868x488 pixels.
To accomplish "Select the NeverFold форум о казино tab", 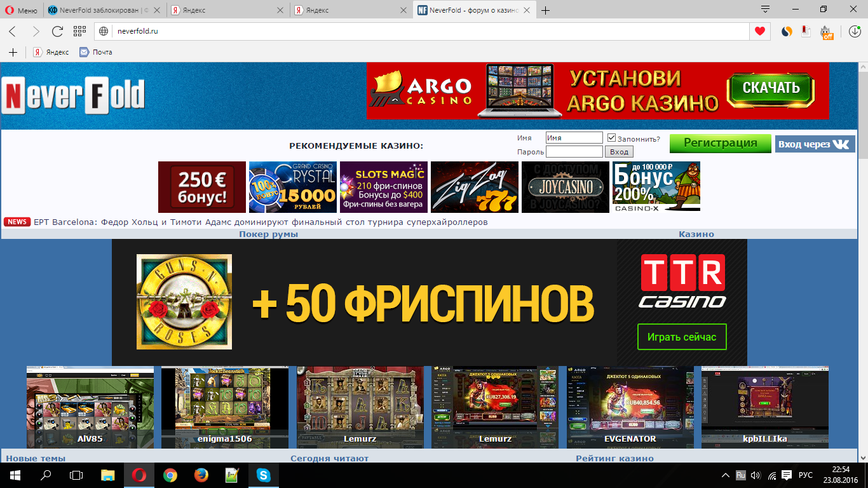I will (474, 10).
